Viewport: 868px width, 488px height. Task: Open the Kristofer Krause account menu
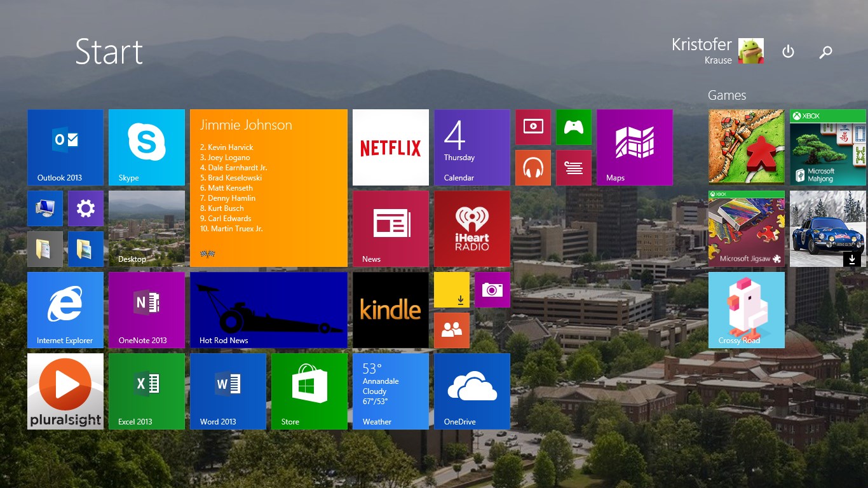coord(717,51)
